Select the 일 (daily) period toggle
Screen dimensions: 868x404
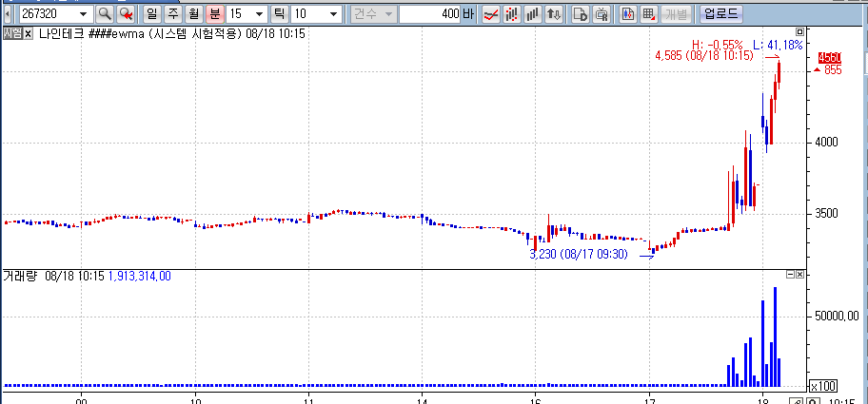[152, 14]
